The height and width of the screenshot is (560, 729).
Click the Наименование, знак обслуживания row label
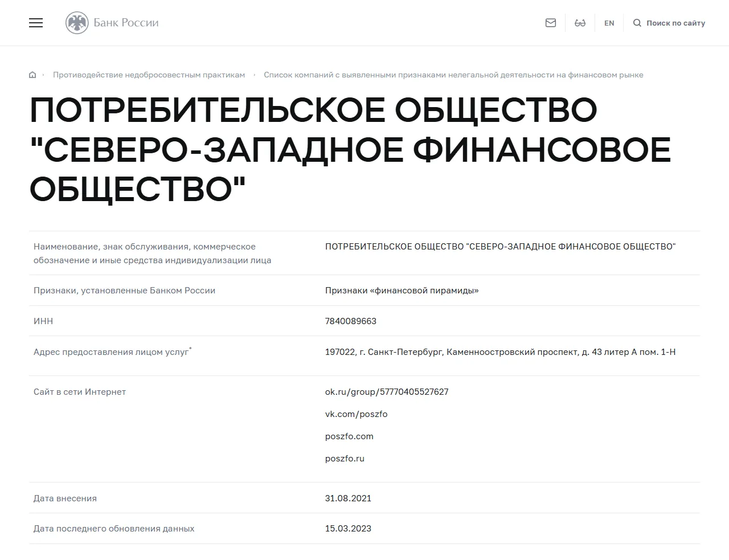click(152, 254)
